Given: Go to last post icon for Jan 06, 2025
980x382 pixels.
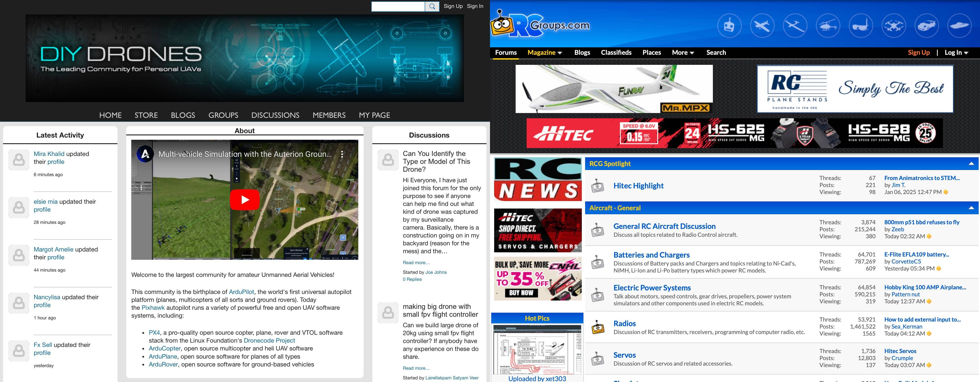Looking at the screenshot, I should (x=946, y=192).
